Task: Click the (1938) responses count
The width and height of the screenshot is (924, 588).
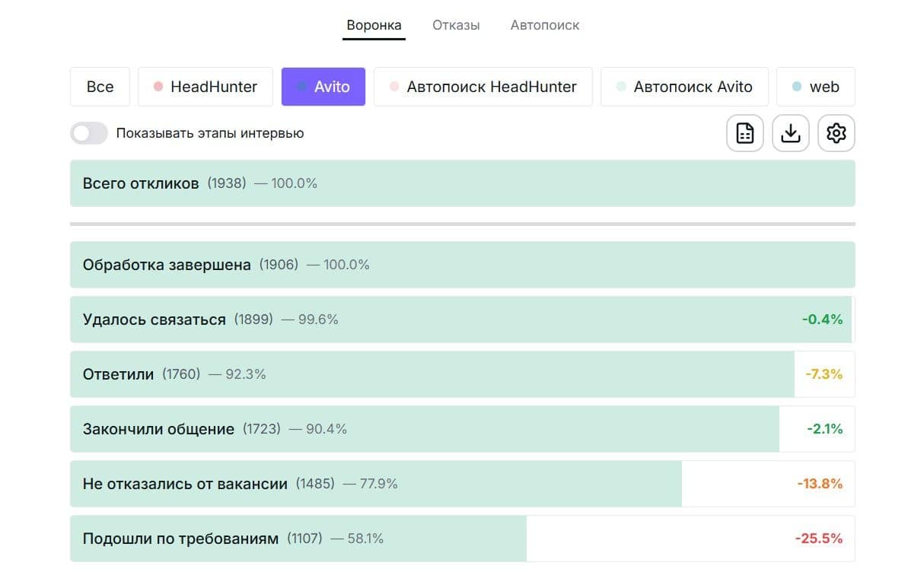Action: coord(227,183)
